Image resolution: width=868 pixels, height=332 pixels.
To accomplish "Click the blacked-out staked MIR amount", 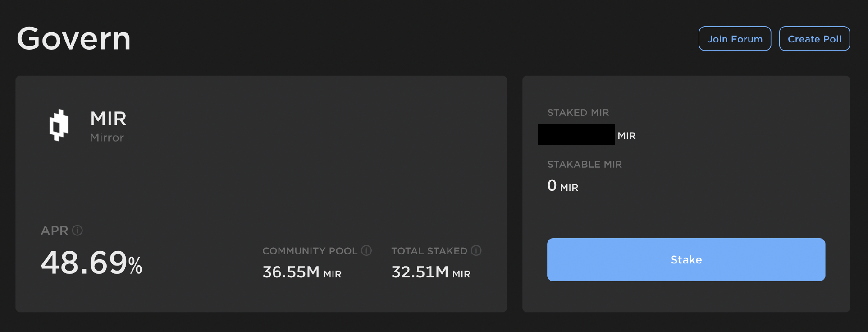I will 576,134.
